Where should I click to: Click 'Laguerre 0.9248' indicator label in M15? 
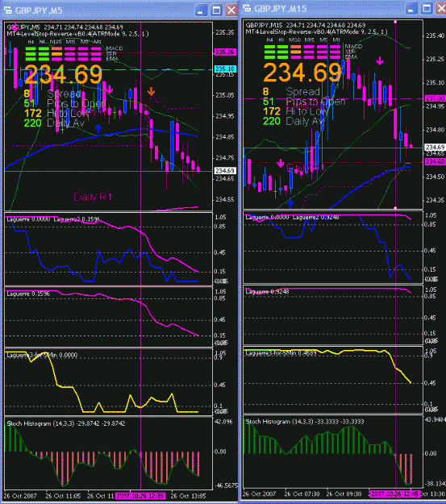[x=267, y=292]
